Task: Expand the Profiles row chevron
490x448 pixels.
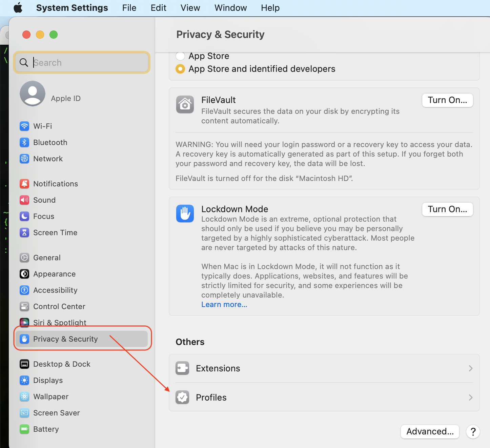Action: (471, 398)
